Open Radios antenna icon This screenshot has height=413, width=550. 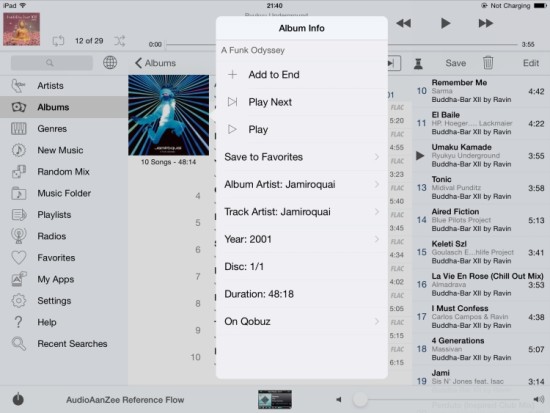pos(19,236)
